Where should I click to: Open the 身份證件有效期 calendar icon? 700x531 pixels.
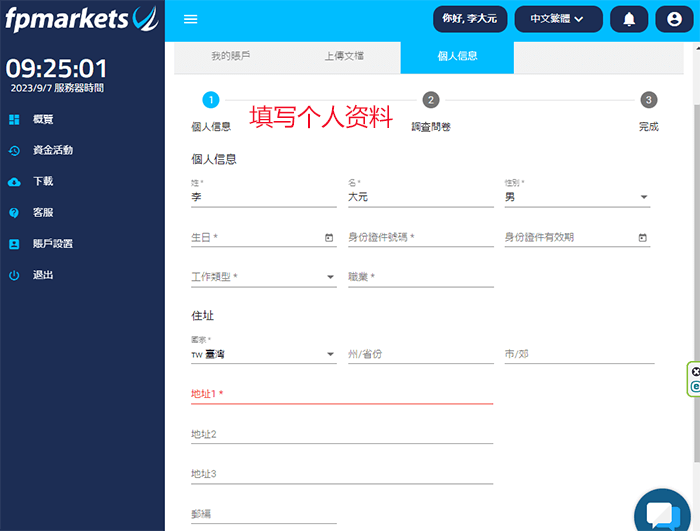point(642,238)
